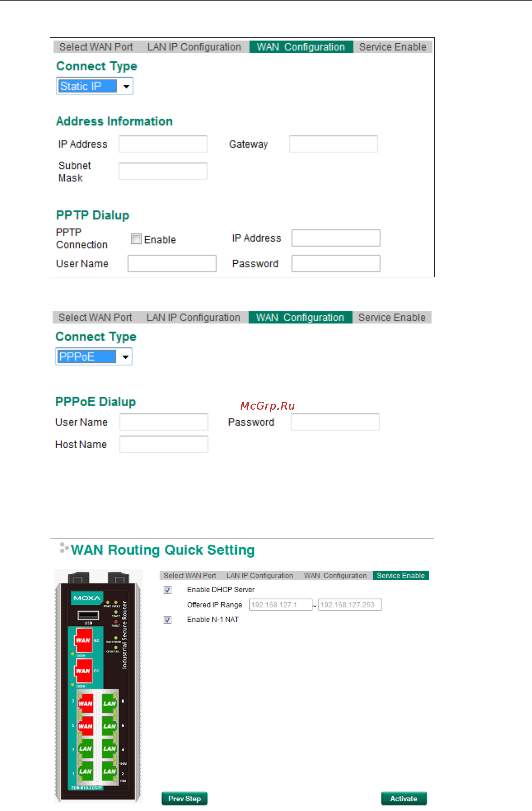Click LAN port 6 on the router
The image size is (532, 811).
109,726
